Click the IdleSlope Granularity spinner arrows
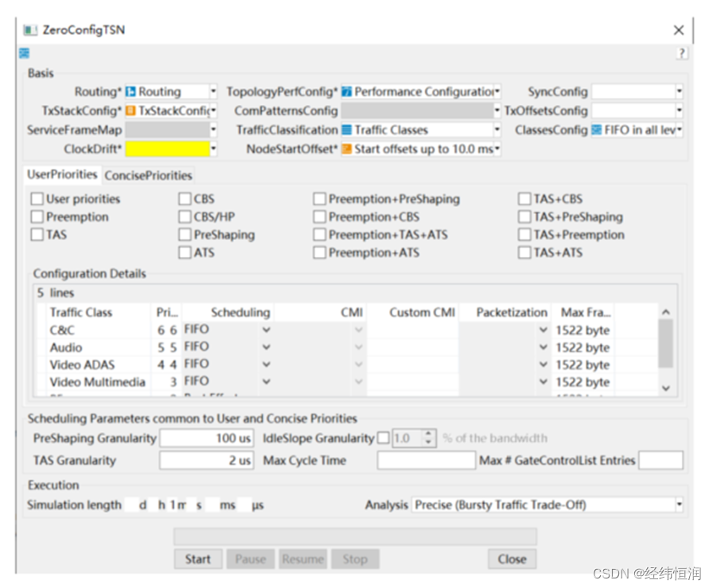 pyautogui.click(x=428, y=438)
